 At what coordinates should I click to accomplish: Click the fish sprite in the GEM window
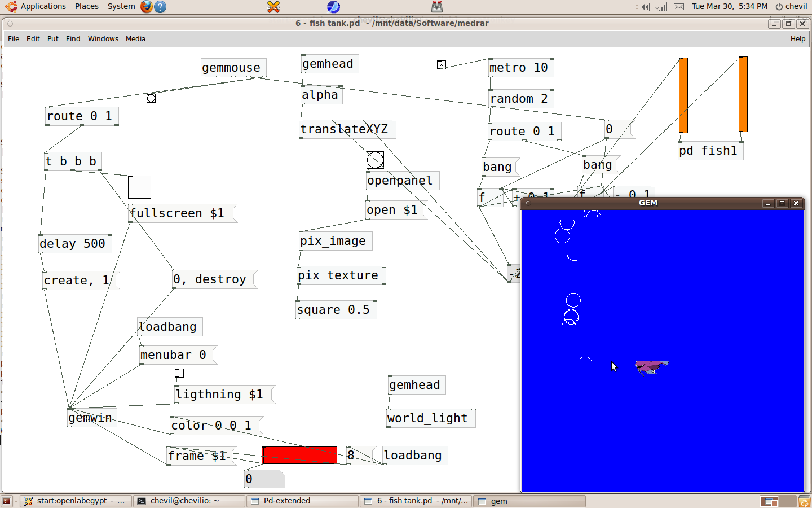651,367
